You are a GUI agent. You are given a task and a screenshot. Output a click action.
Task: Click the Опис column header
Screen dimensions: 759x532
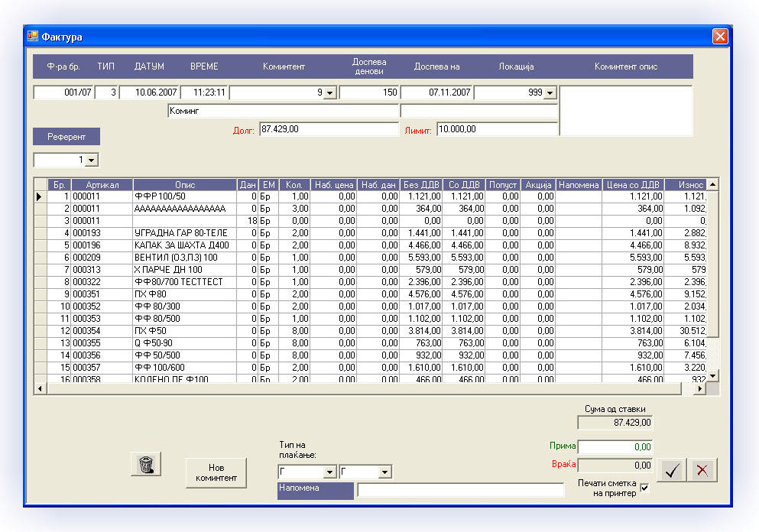click(x=184, y=185)
